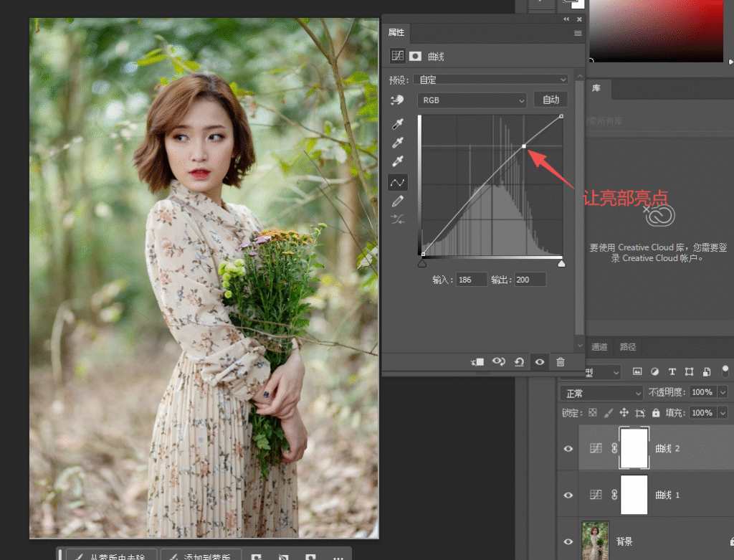The height and width of the screenshot is (560, 734).
Task: Click the masks icon beside 曲线 title
Action: [x=415, y=56]
